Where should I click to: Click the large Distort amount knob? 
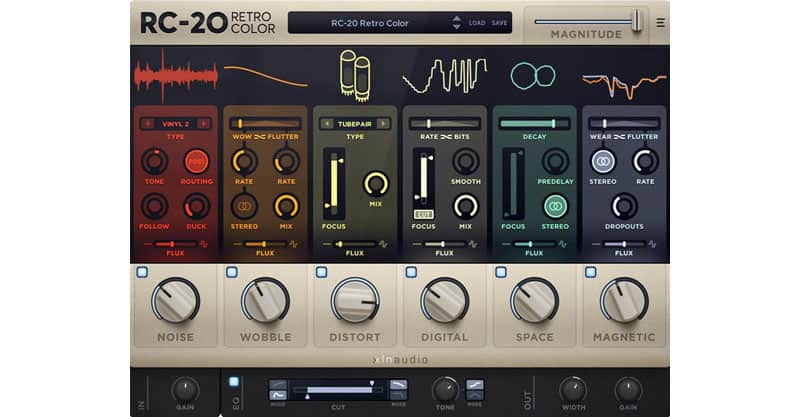pyautogui.click(x=355, y=301)
